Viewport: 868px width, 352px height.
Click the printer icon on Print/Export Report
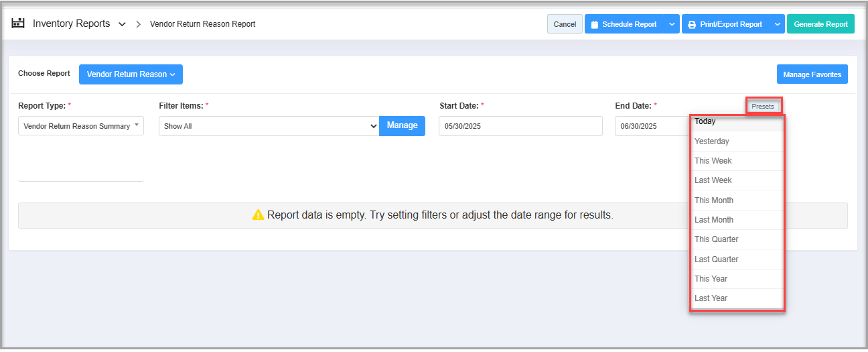pyautogui.click(x=692, y=24)
